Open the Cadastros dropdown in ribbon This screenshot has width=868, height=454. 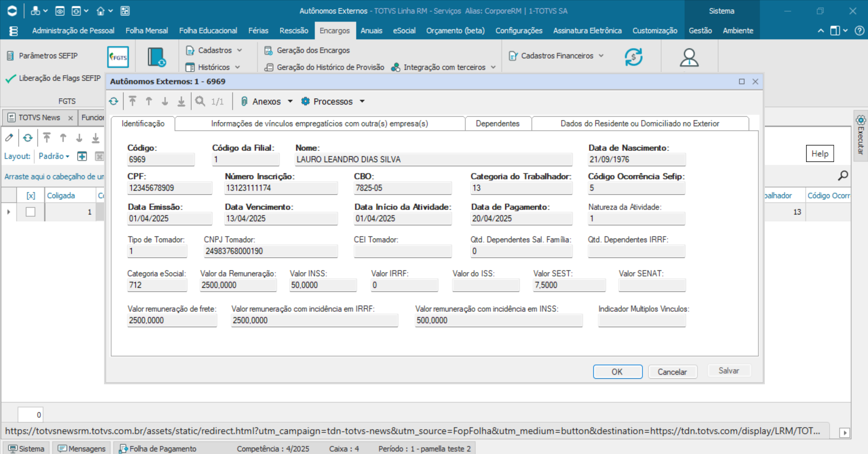coord(214,50)
